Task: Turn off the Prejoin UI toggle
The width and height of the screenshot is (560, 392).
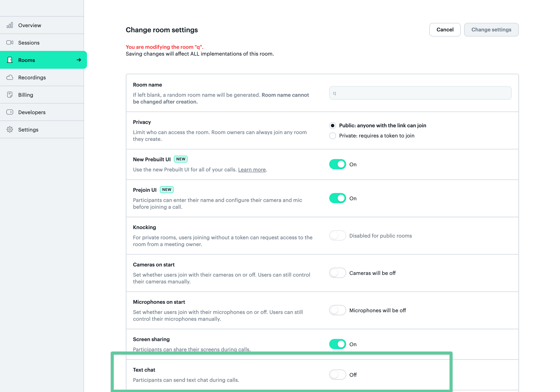Action: 337,198
